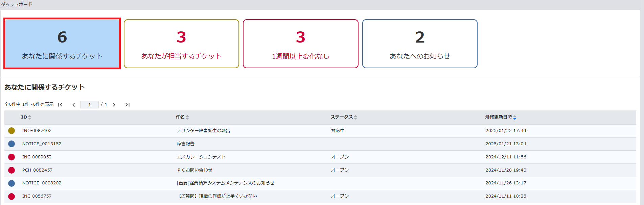Image resolution: width=644 pixels, height=205 pixels.
Task: Sort tickets by ID column
Action: [26, 117]
